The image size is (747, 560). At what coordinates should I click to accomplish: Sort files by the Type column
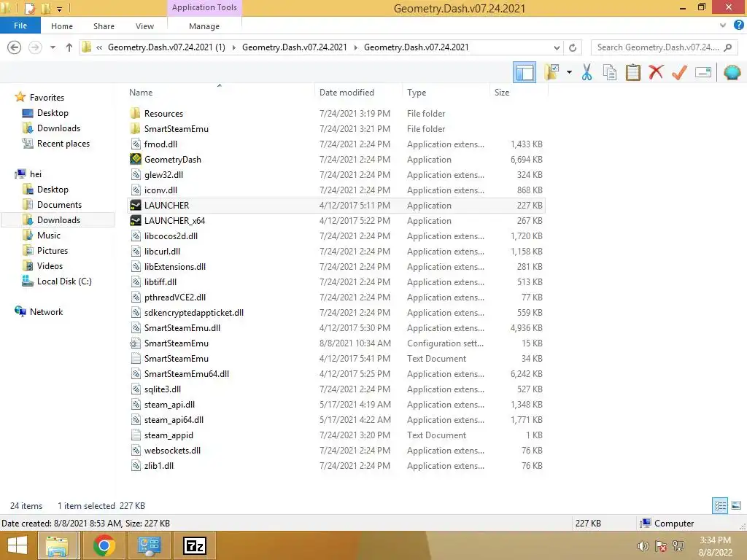coord(417,93)
